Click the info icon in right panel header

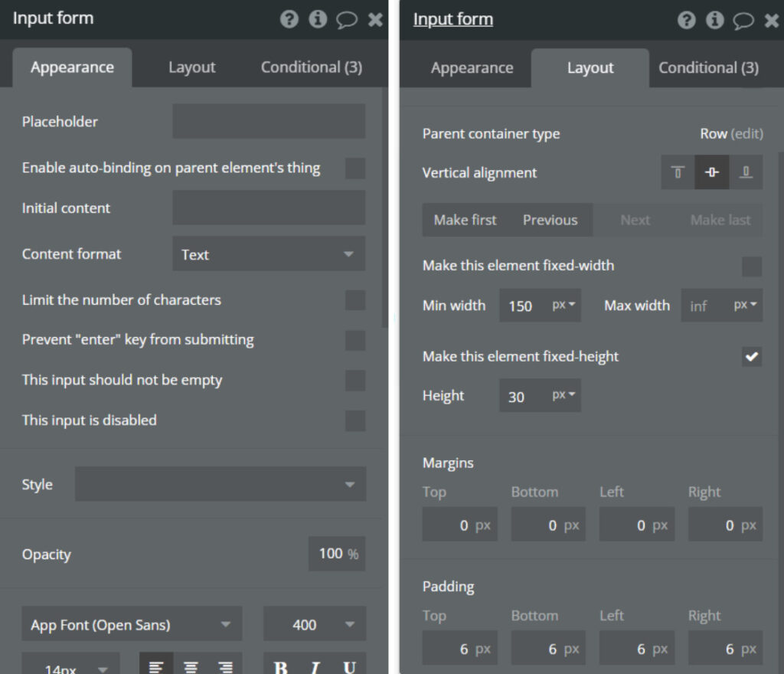pyautogui.click(x=715, y=20)
